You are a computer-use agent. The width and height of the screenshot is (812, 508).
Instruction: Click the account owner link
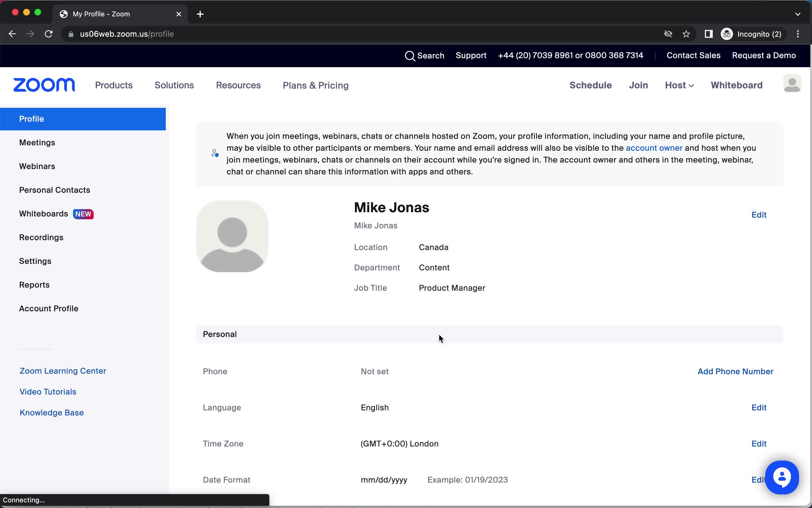pyautogui.click(x=654, y=148)
